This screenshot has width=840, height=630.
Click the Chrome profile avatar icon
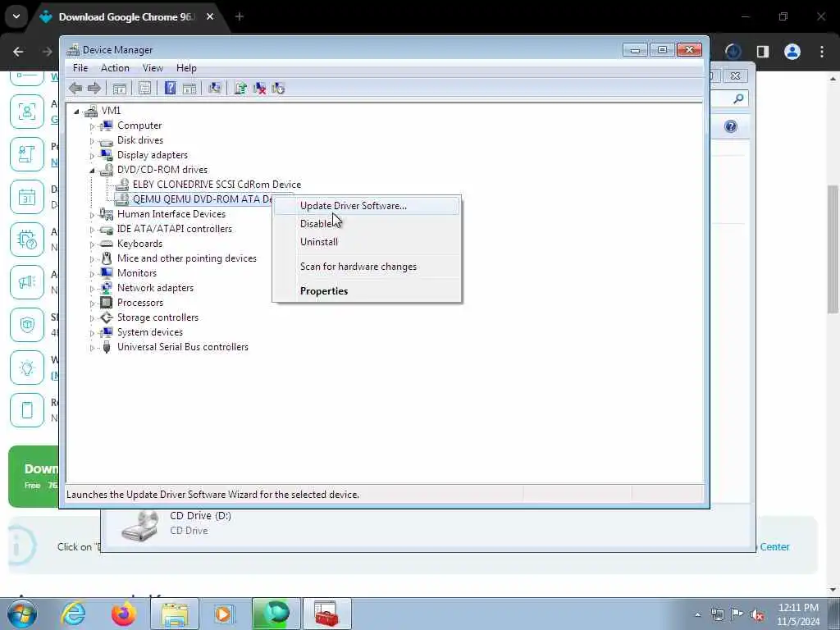[x=792, y=52]
